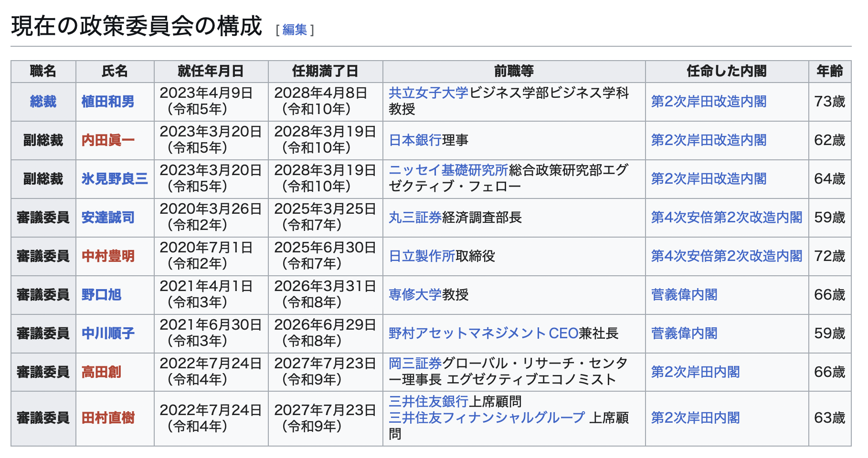Open 第2次岸田内閣 link in 田村直樹 row
The height and width of the screenshot is (458, 868).
(695, 418)
